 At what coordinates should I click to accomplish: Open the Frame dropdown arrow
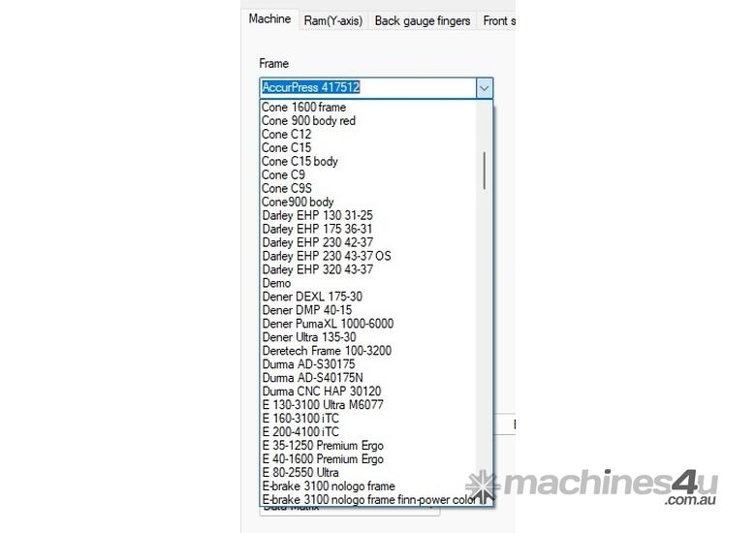pos(484,88)
